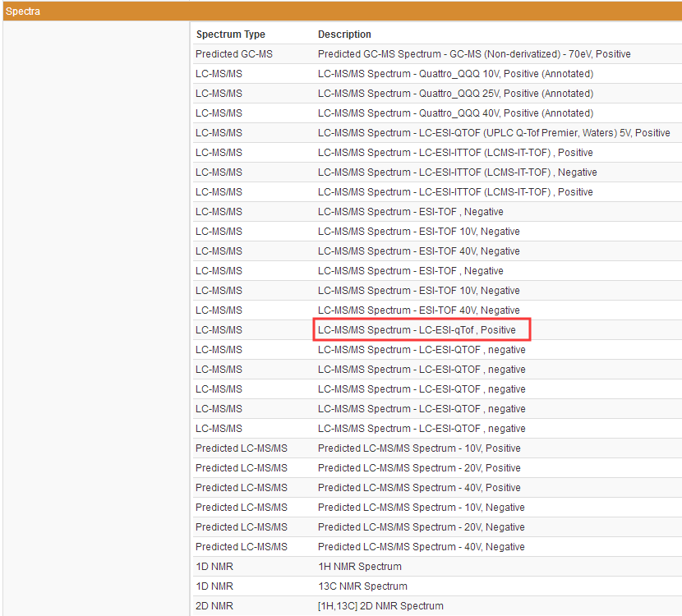Click the 2D NMR spectrum type cell
The image size is (682, 616).
[x=214, y=606]
